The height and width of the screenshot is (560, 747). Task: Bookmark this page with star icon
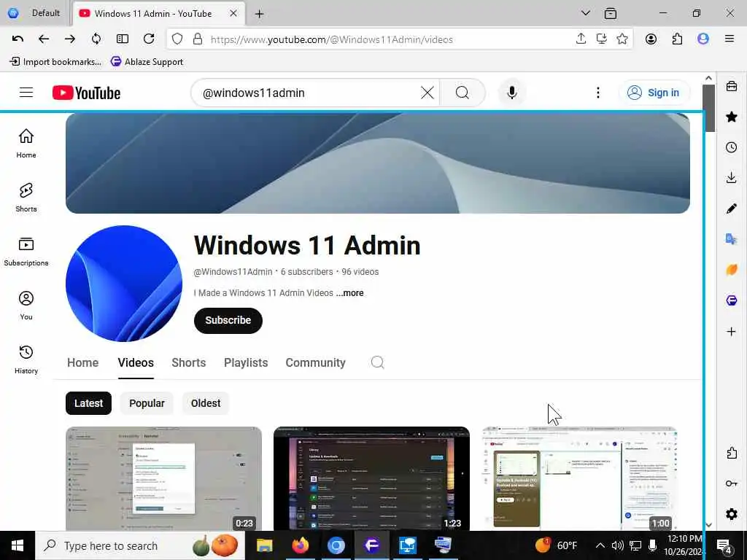tap(622, 39)
